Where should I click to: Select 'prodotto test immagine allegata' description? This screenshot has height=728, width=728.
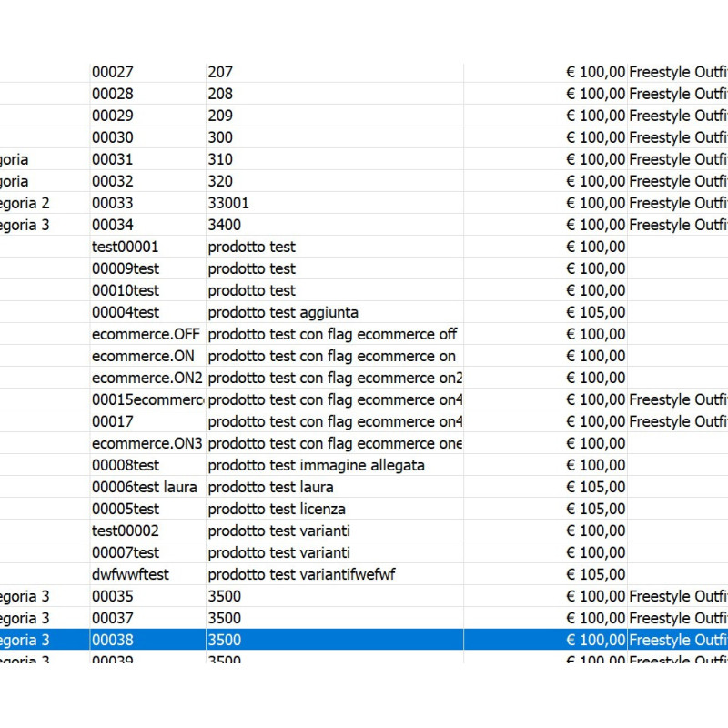316,465
